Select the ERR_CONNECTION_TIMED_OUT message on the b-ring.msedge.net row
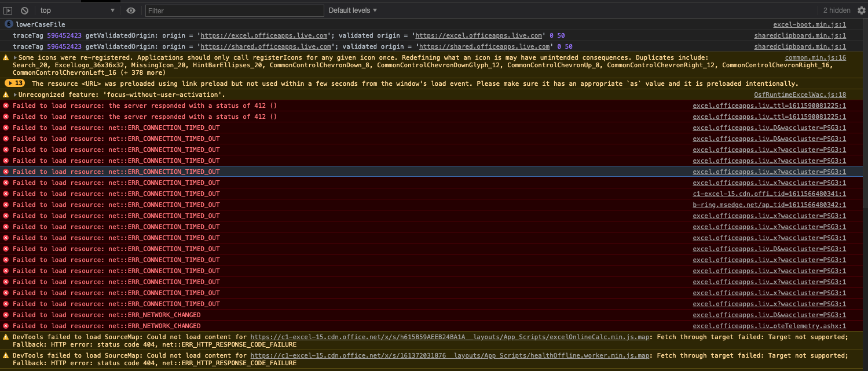The width and height of the screenshot is (868, 371). click(116, 205)
